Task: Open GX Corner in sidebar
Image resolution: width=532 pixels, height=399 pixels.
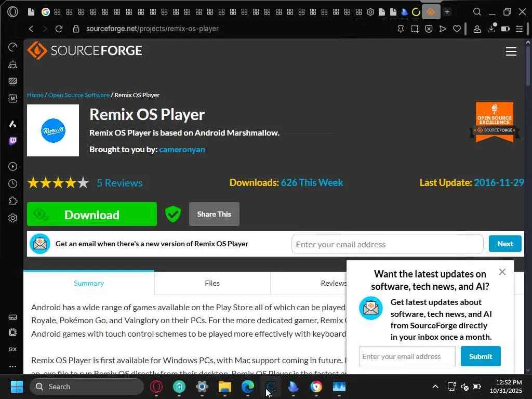Action: (12, 349)
